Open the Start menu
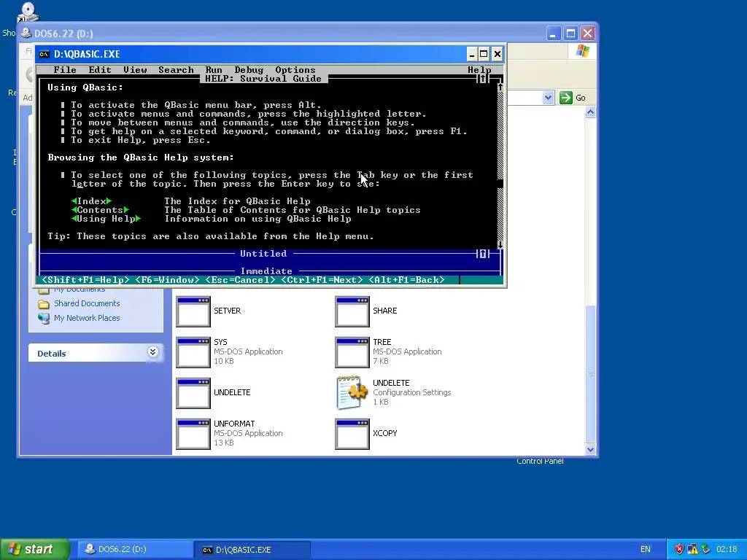The image size is (747, 560). click(35, 549)
